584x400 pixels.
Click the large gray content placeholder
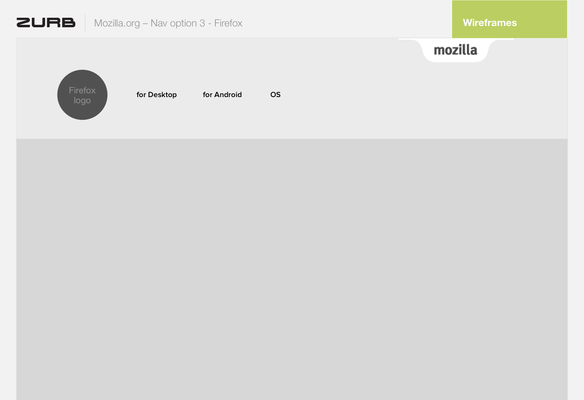pyautogui.click(x=292, y=269)
